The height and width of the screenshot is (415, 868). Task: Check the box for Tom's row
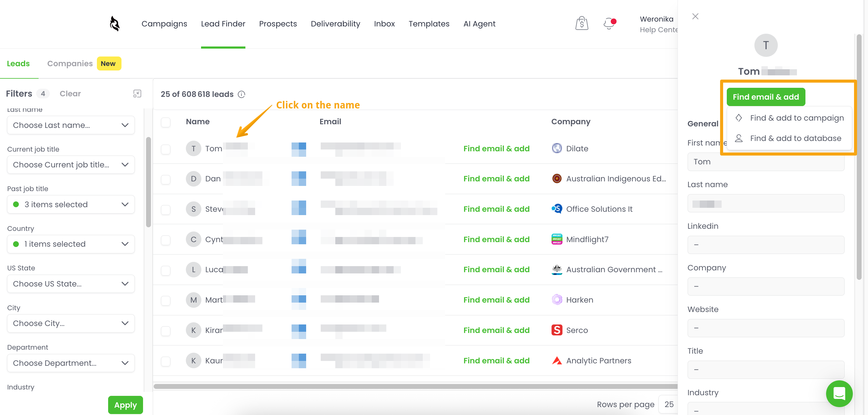coord(166,149)
